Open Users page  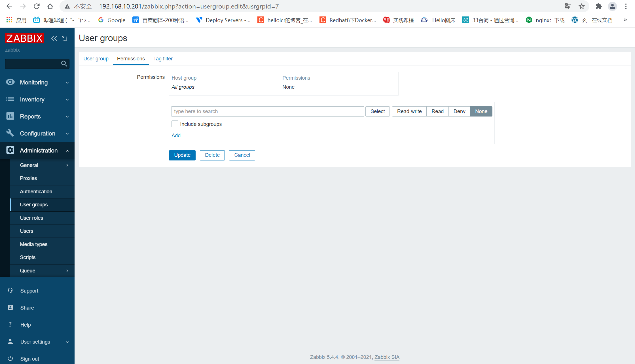(x=43, y=231)
